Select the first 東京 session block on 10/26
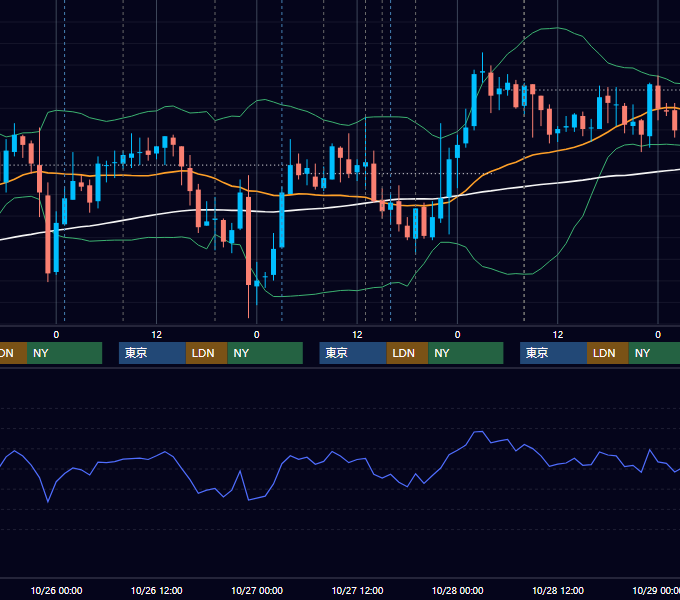 (x=152, y=353)
